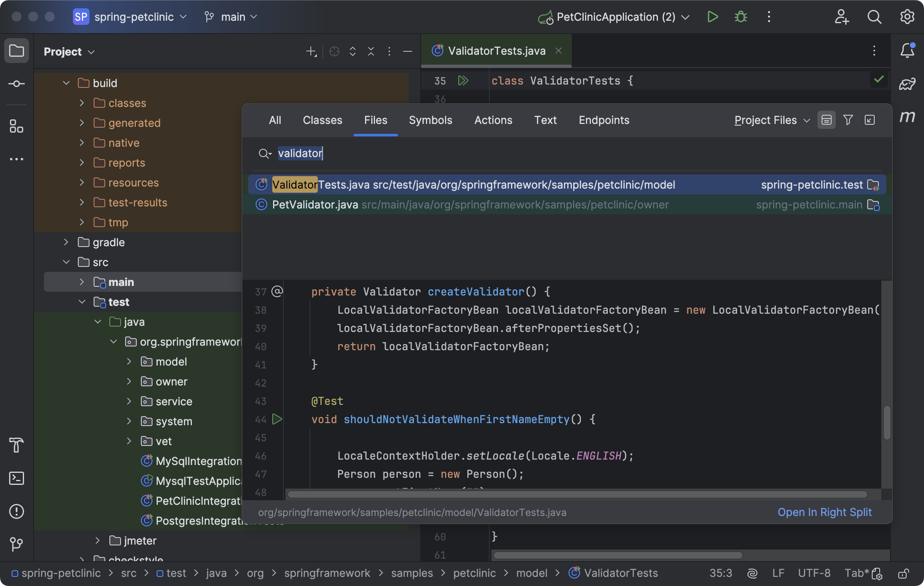
Task: Run test from gutter icon on line 44
Action: 277,419
